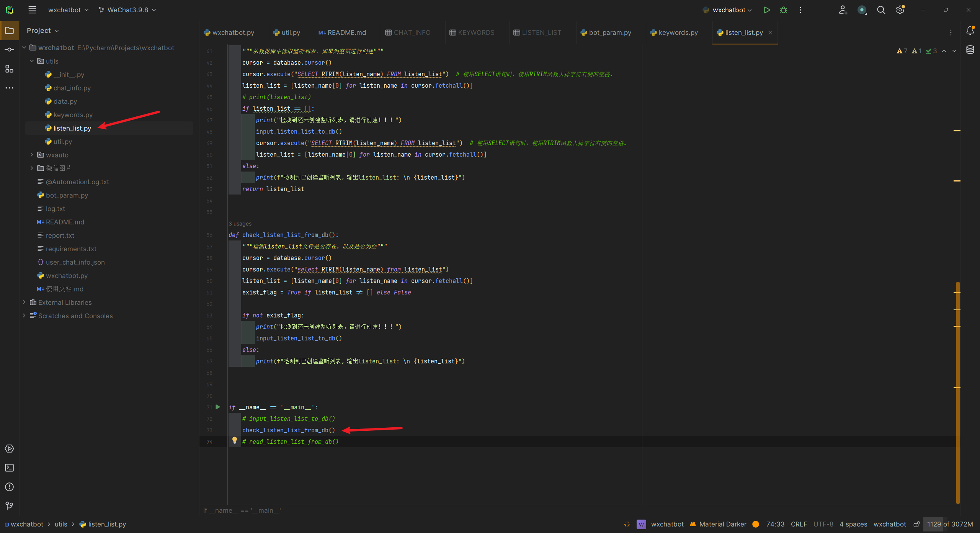Run the wxchatbot configuration
This screenshot has height=533, width=980.
tap(766, 10)
